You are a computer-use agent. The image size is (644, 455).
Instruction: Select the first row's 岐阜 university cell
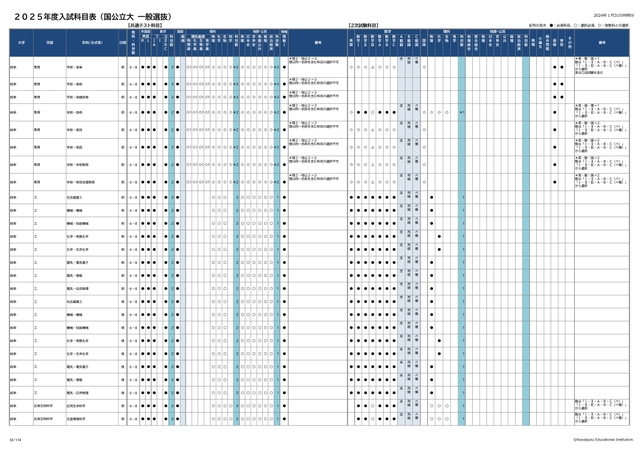[15, 68]
